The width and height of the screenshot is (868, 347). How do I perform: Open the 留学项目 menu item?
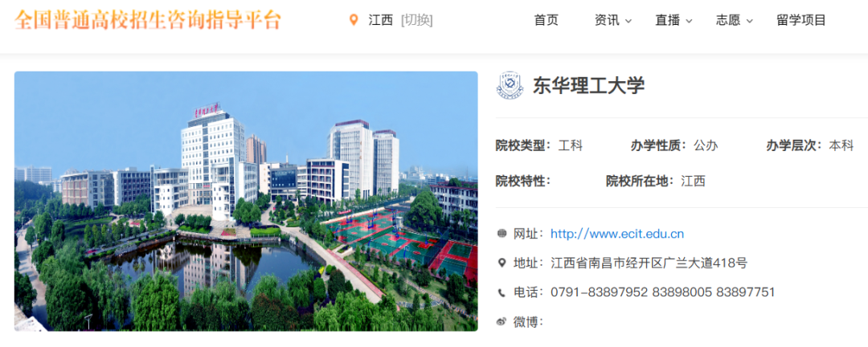tap(801, 20)
